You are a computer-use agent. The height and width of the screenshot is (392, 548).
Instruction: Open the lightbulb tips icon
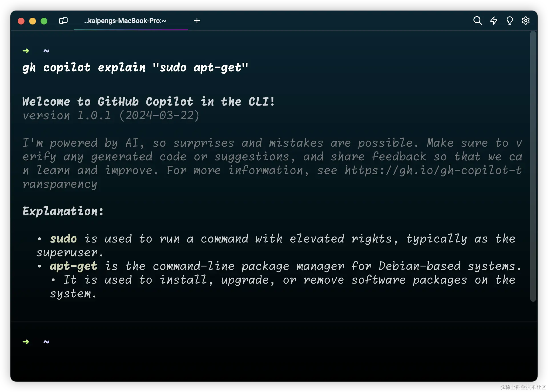510,21
